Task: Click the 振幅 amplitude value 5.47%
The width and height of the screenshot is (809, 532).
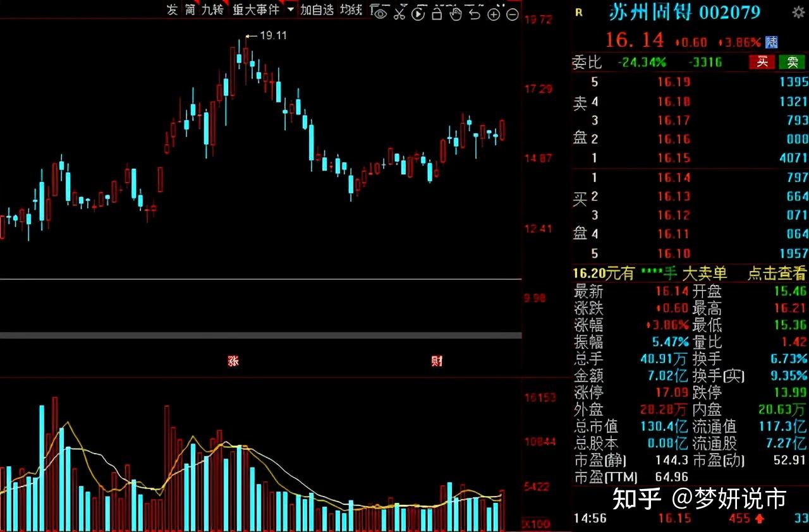Action: [x=671, y=342]
